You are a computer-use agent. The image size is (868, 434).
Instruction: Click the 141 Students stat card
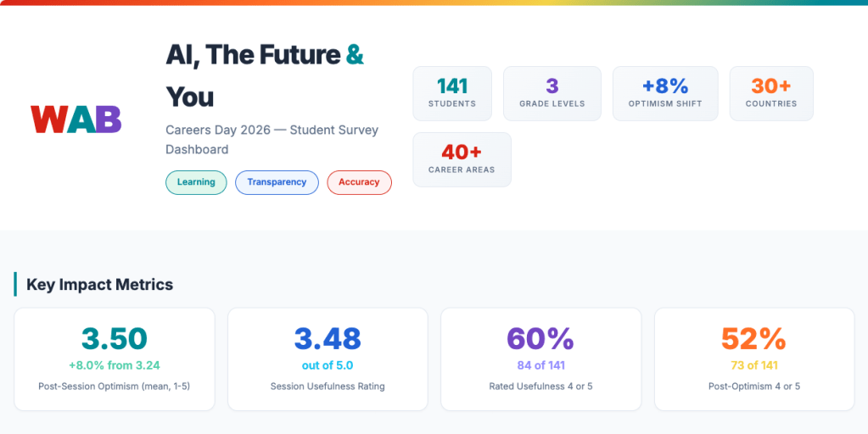click(452, 93)
